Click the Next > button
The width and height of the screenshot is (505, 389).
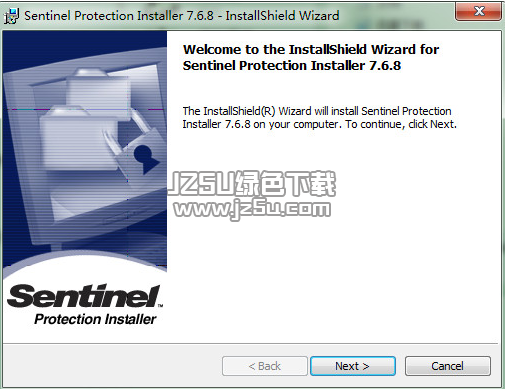(353, 366)
